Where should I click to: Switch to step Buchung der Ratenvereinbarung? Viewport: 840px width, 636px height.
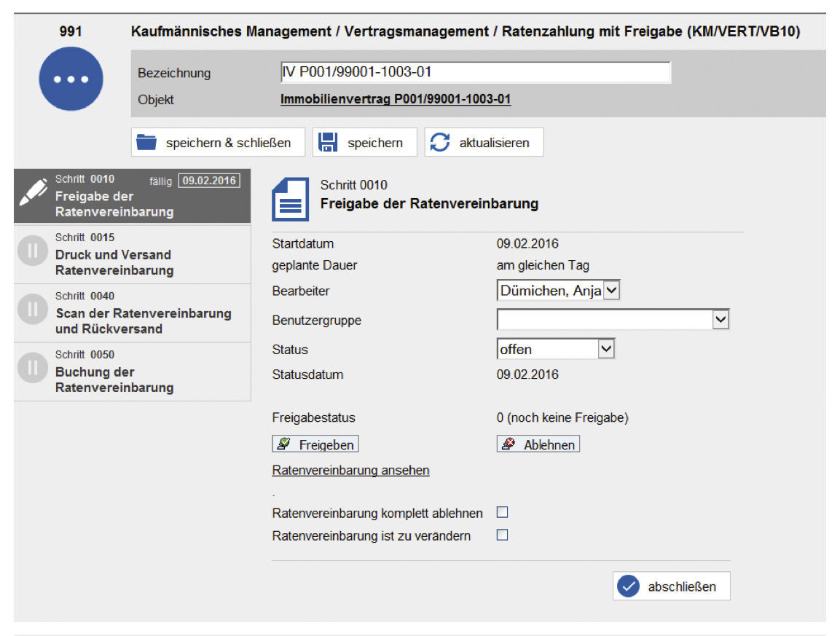pyautogui.click(x=114, y=380)
